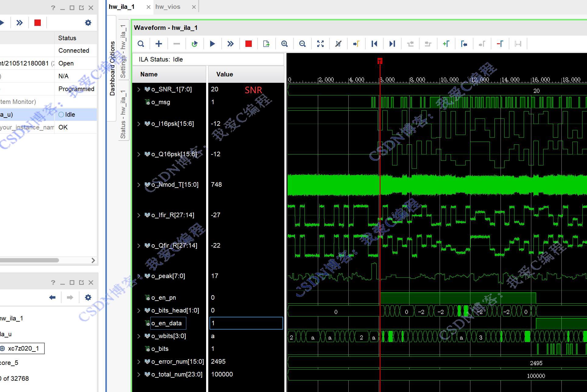
Task: Click the hardware panel horizontal scrollbar thumb
Action: (29, 260)
